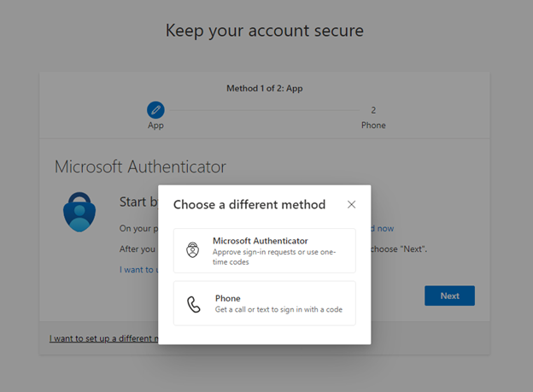Close the Choose a different method dialog
This screenshot has width=533, height=392.
coord(351,204)
